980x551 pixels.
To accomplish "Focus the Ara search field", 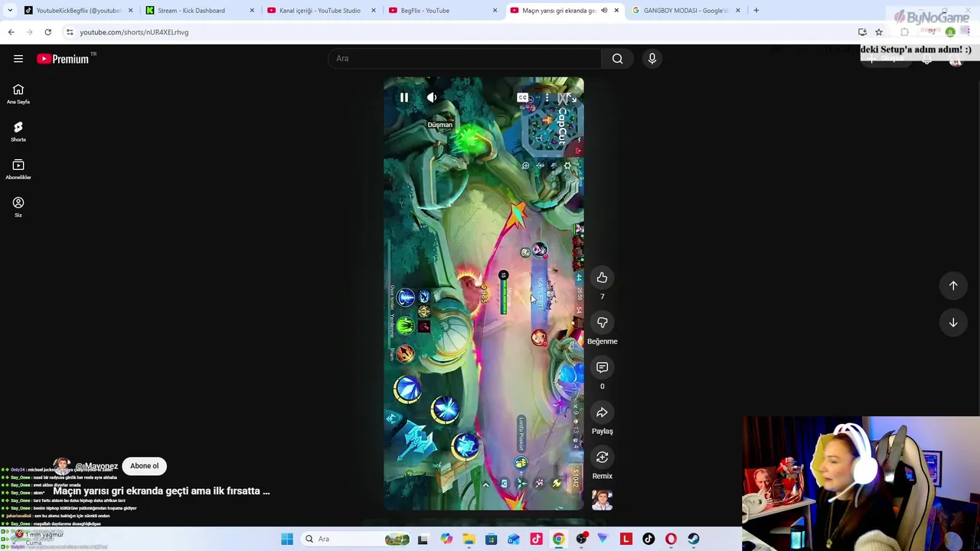I will click(465, 59).
